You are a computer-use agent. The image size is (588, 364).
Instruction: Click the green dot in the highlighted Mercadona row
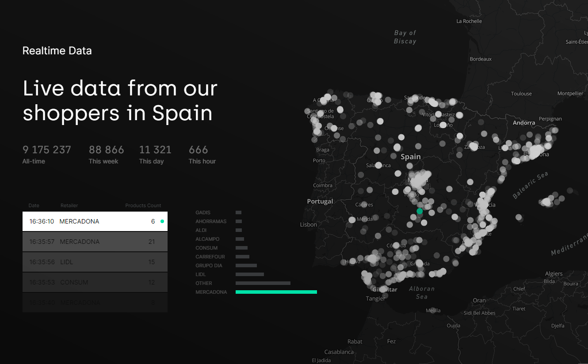(162, 221)
